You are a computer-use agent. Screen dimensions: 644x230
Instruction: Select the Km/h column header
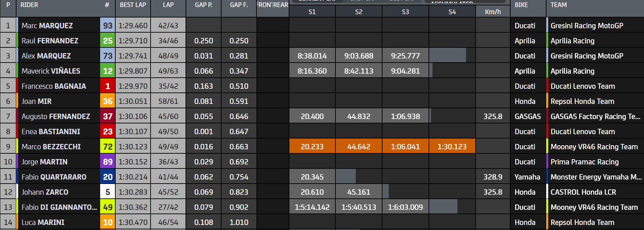coord(493,12)
